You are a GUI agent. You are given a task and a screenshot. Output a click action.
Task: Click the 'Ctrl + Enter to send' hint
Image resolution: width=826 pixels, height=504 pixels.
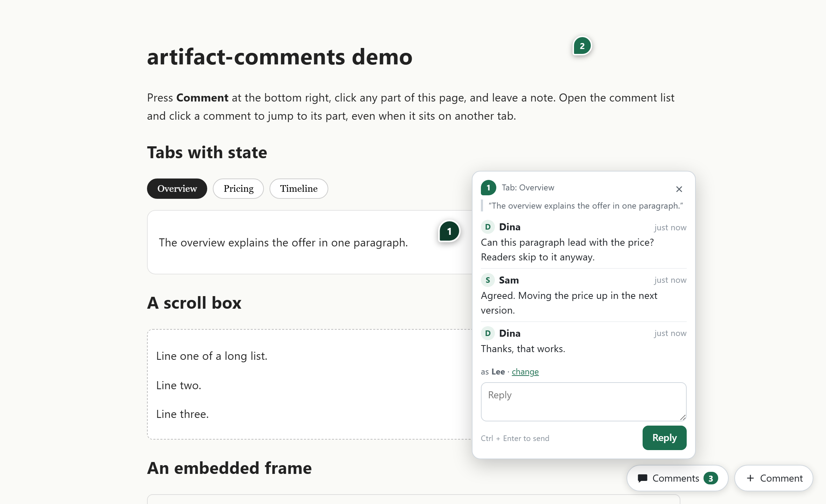pos(515,438)
